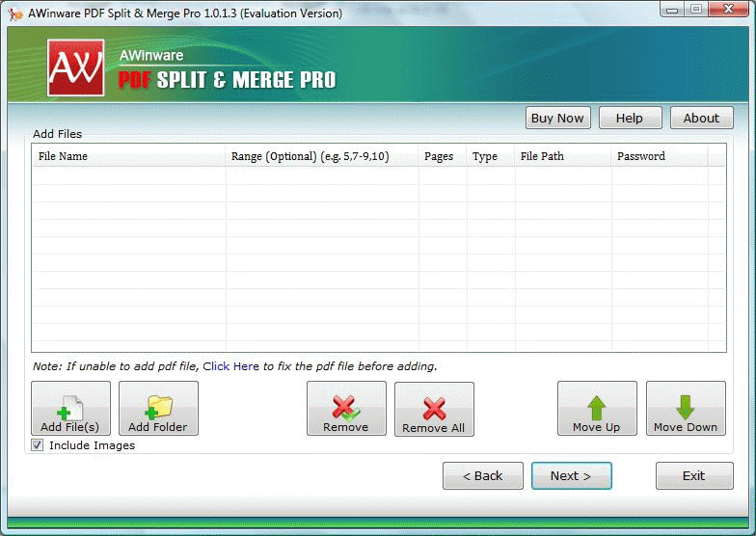This screenshot has width=756, height=536.
Task: Click the Password column header
Action: pyautogui.click(x=660, y=156)
